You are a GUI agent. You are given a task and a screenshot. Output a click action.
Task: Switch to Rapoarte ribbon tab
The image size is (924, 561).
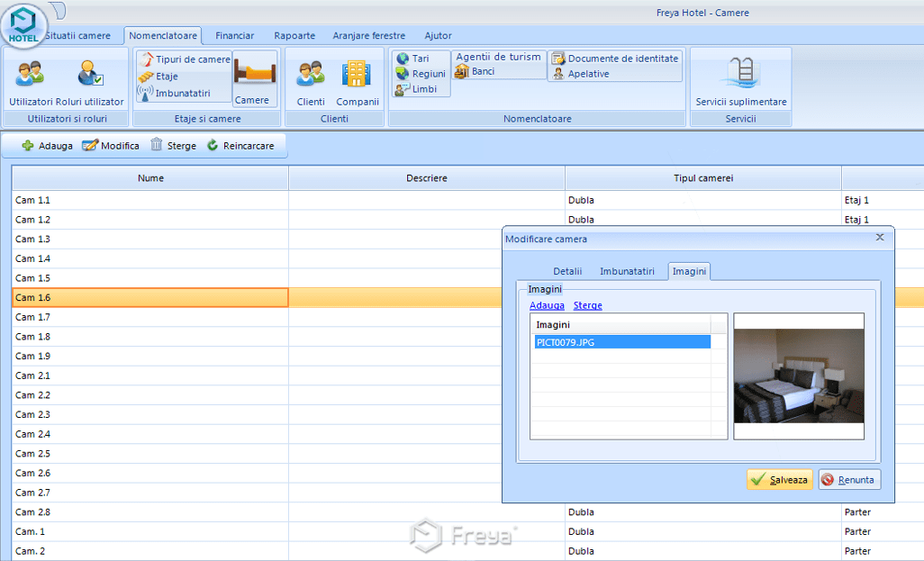pyautogui.click(x=294, y=36)
